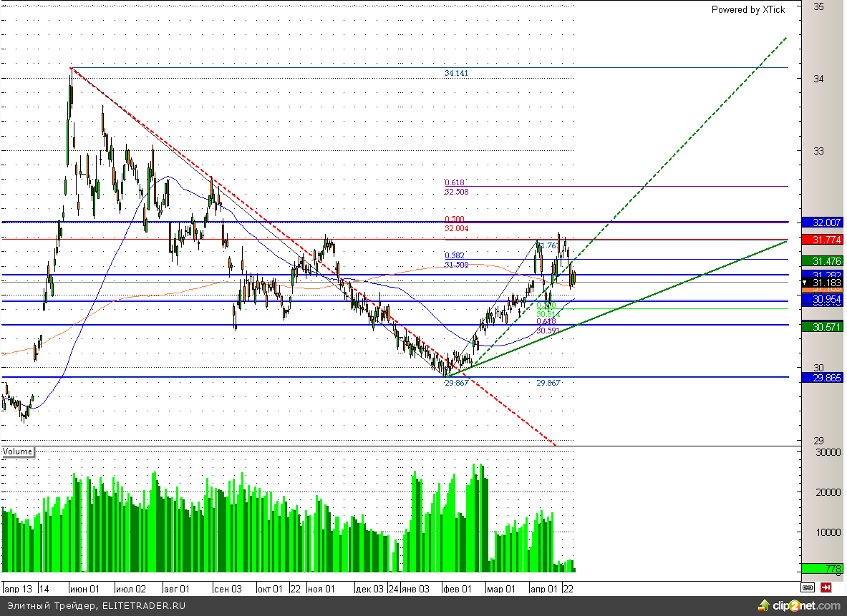
Task: Select the blue 32.007 price level tag
Action: click(x=822, y=223)
